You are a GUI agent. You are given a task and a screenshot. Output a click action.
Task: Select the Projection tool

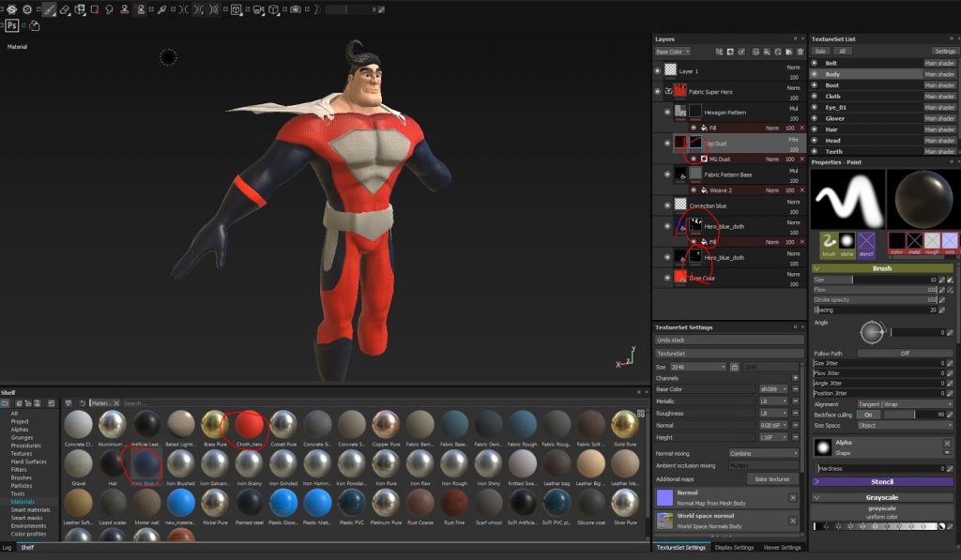[x=79, y=9]
